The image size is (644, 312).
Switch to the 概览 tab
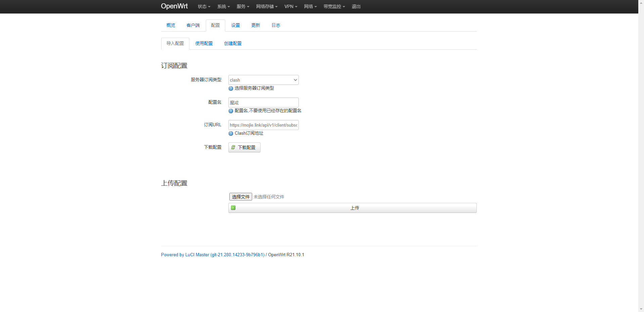pos(171,25)
